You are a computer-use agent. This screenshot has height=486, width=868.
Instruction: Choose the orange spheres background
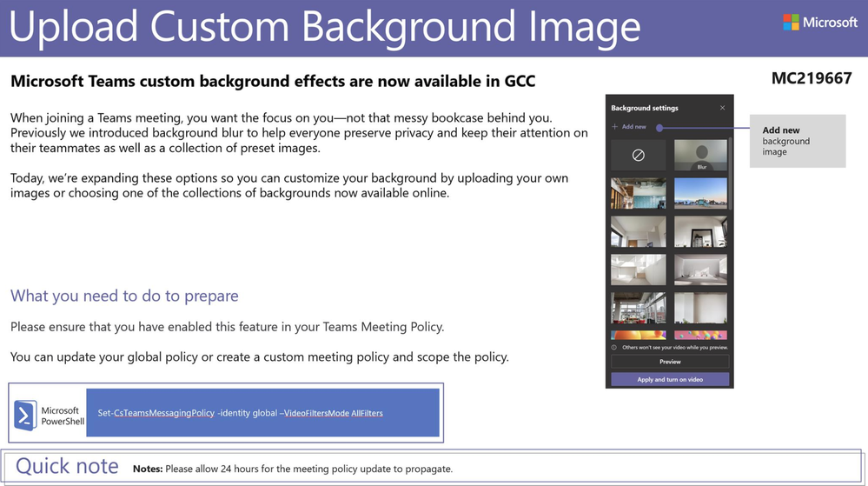pyautogui.click(x=639, y=336)
